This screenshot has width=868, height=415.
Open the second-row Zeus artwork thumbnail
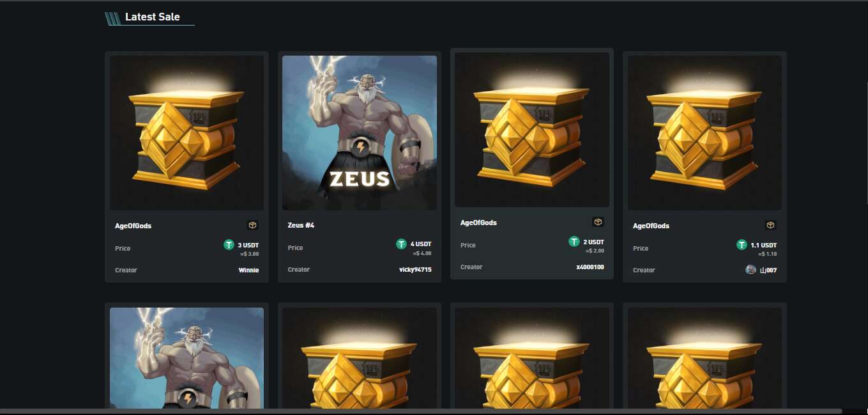pos(187,358)
